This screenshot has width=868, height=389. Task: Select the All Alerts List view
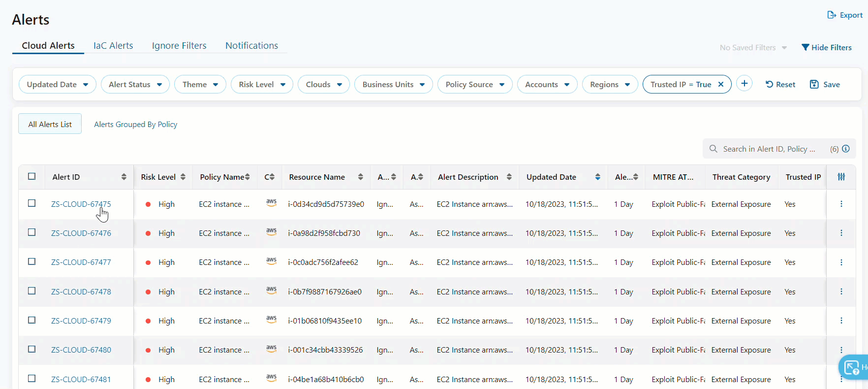click(x=50, y=124)
